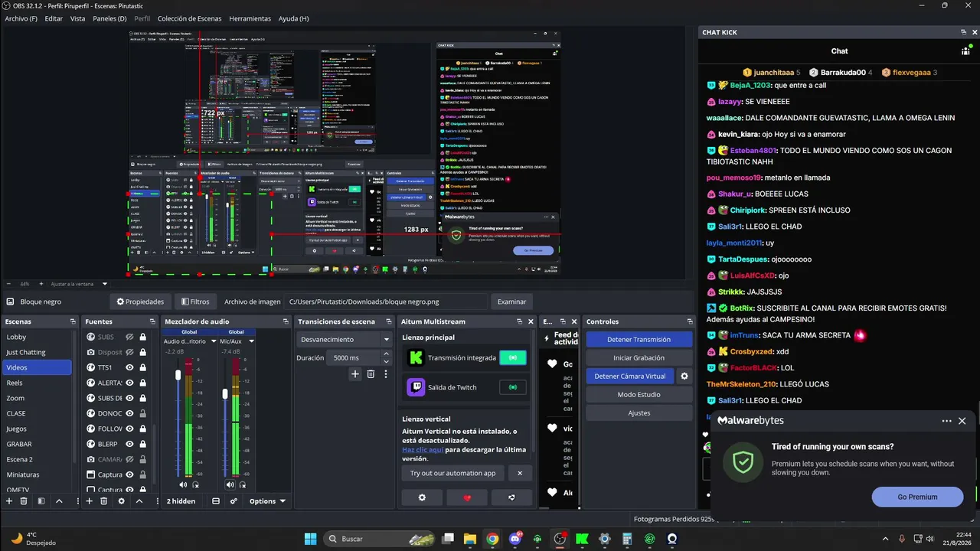Lock the DONOC source
The image size is (980, 551).
142,413
